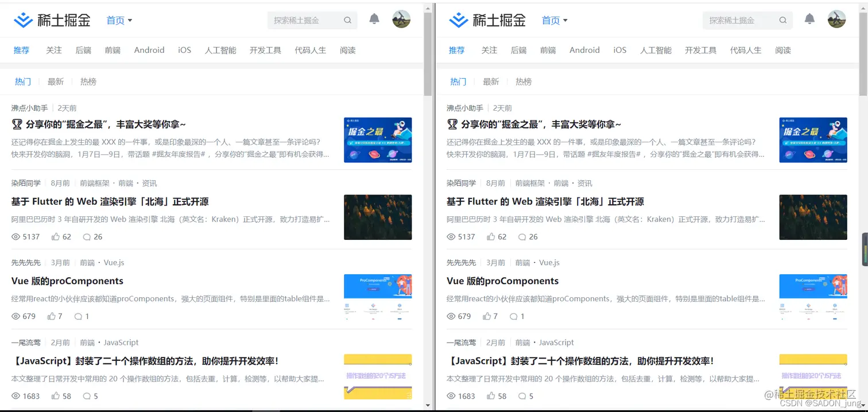This screenshot has width=868, height=412.
Task: Open author 一尾流莺 in left window
Action: [26, 342]
